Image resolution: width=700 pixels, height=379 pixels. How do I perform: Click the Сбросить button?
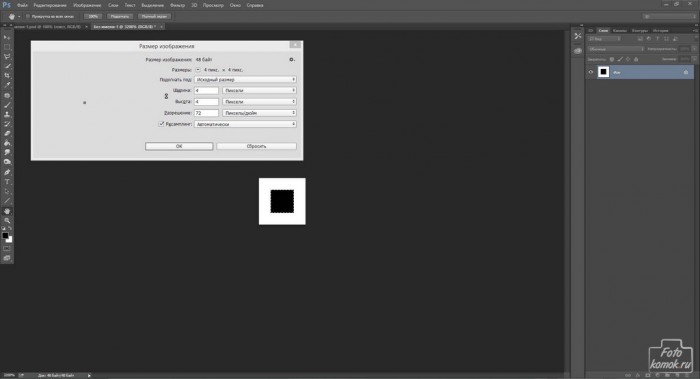coord(256,146)
